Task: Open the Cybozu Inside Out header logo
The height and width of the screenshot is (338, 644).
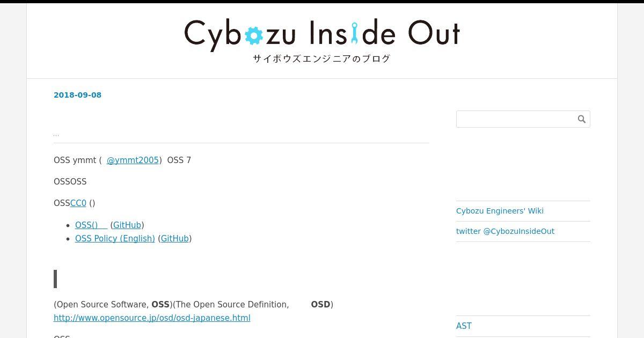Action: (322, 35)
